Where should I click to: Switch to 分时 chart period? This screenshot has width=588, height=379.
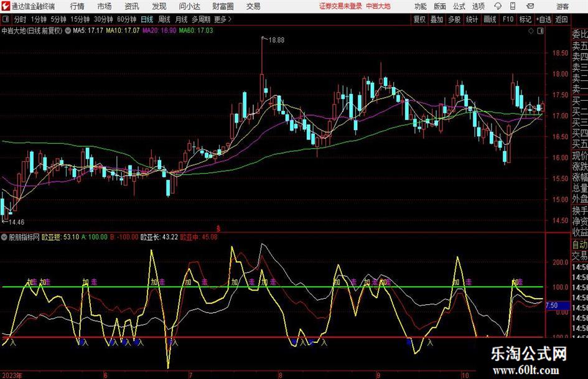pyautogui.click(x=21, y=19)
